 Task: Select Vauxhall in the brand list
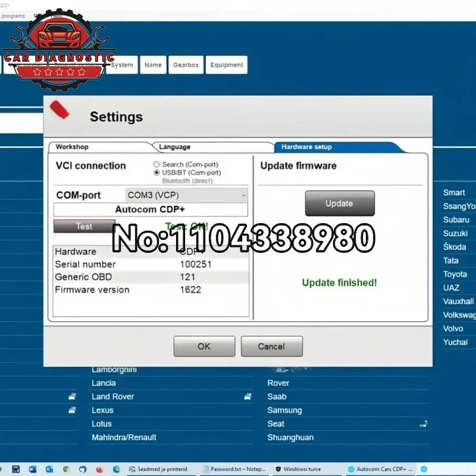tap(458, 302)
